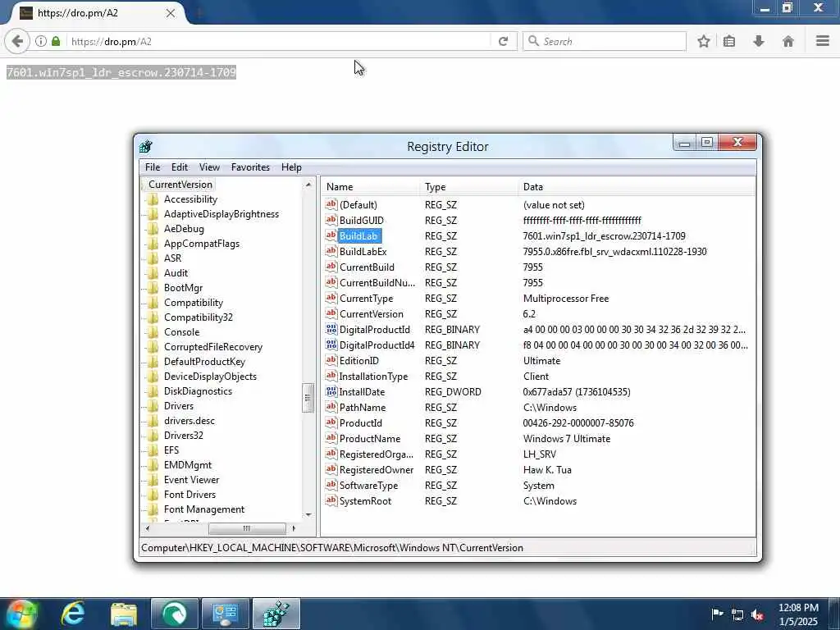Click the tree horizontal scroll right arrow
This screenshot has height=630, width=840.
(x=294, y=528)
